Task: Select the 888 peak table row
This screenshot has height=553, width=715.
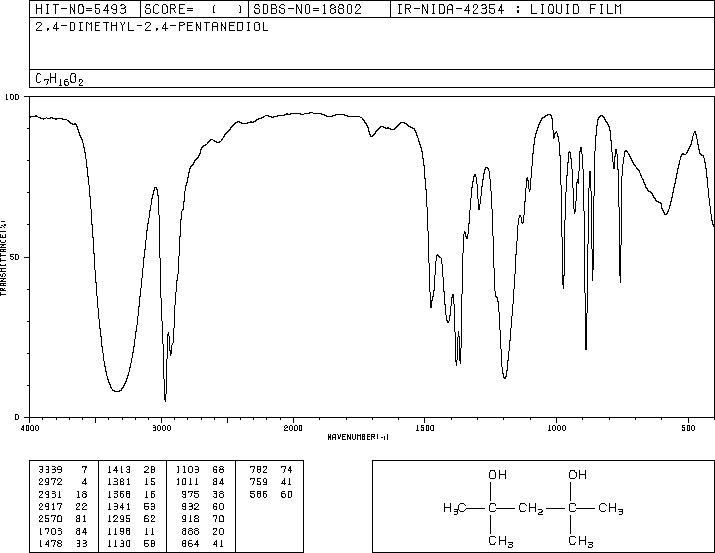Action: click(201, 532)
